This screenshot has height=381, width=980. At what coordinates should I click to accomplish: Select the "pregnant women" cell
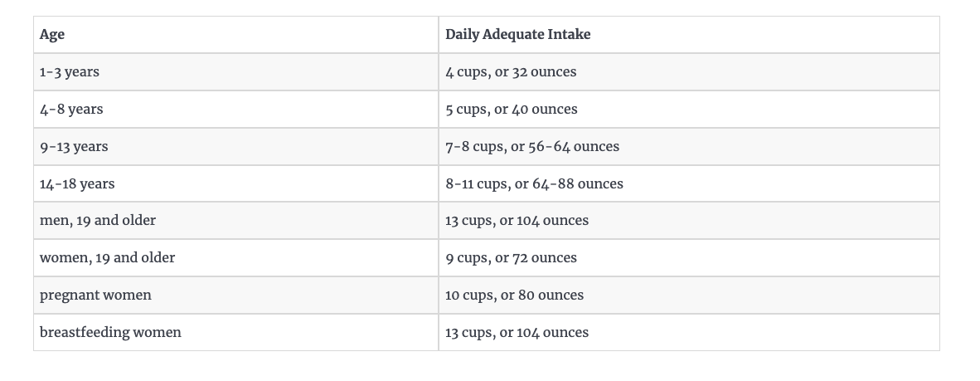click(95, 296)
